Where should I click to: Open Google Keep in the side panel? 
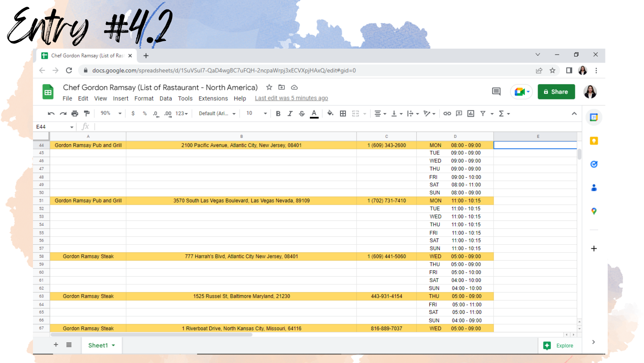[x=594, y=141]
